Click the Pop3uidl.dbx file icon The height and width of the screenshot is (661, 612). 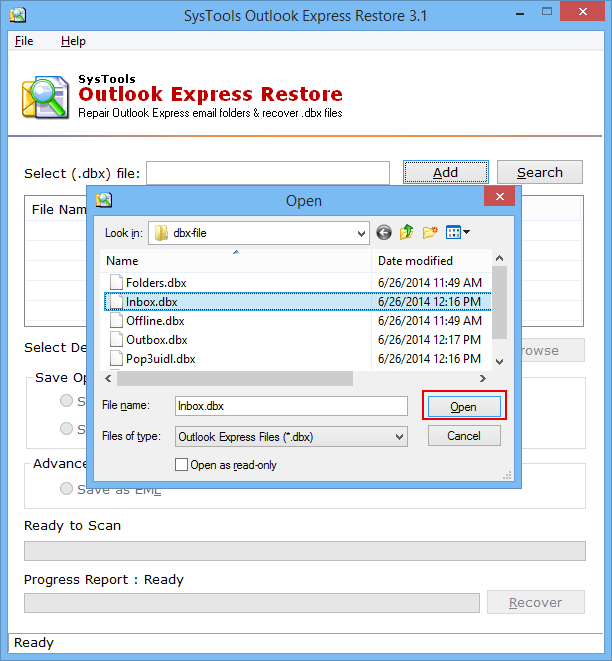pos(116,358)
